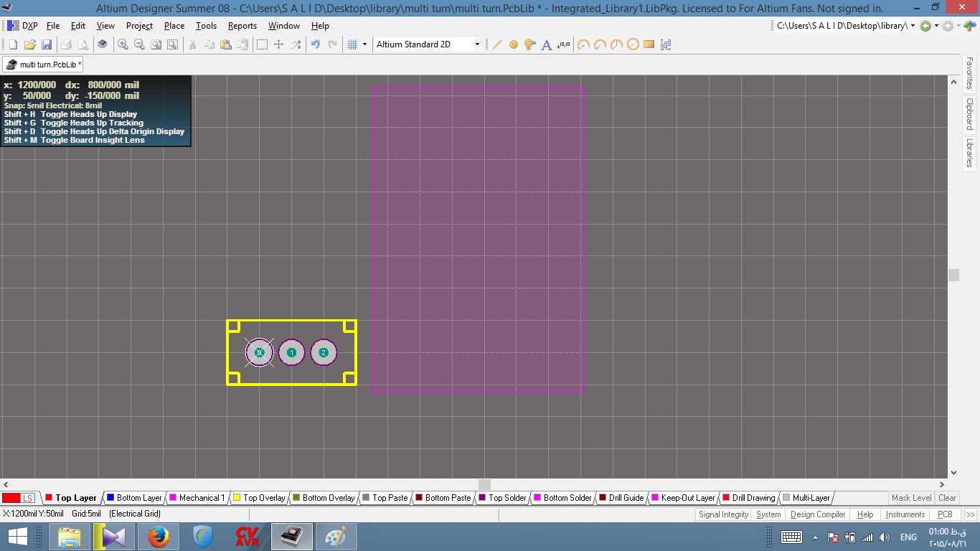Click the Place Fill rectangle tool

point(649,44)
